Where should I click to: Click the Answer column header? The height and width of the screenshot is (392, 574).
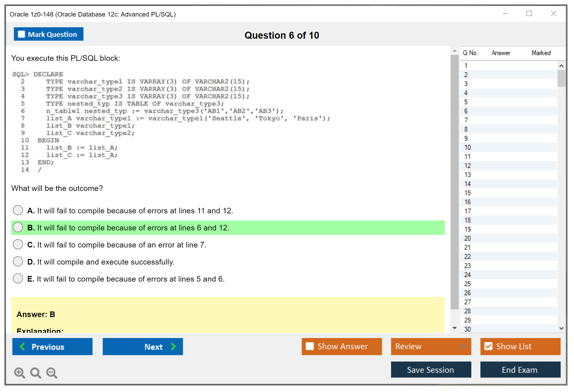[501, 53]
